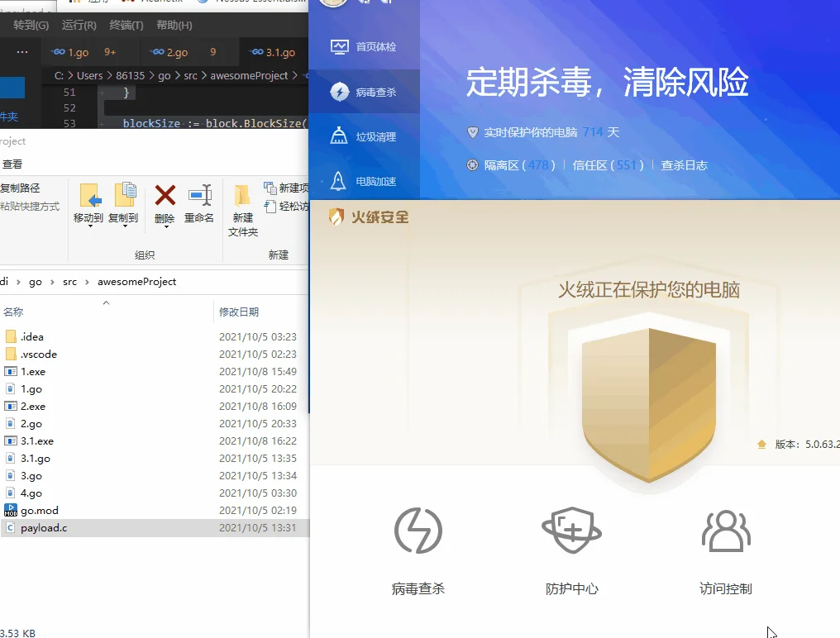Screen dimensions: 840x638
Task: Open the 运行(R) menu in VS Code
Action: 79,25
